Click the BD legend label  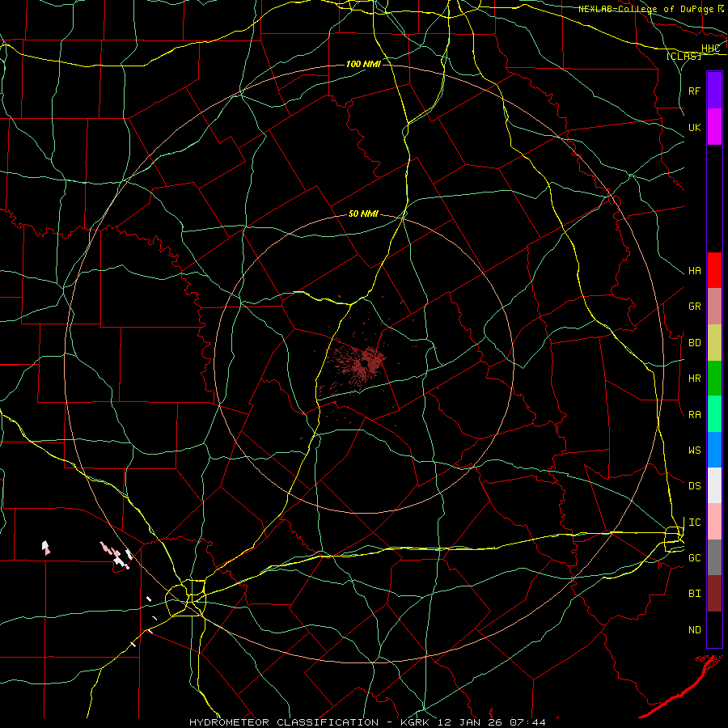click(694, 343)
